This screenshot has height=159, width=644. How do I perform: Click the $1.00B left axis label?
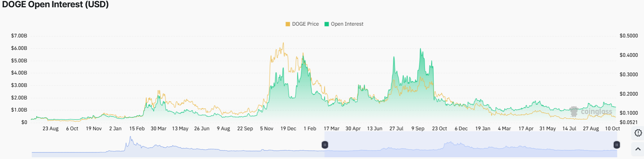coord(19,110)
